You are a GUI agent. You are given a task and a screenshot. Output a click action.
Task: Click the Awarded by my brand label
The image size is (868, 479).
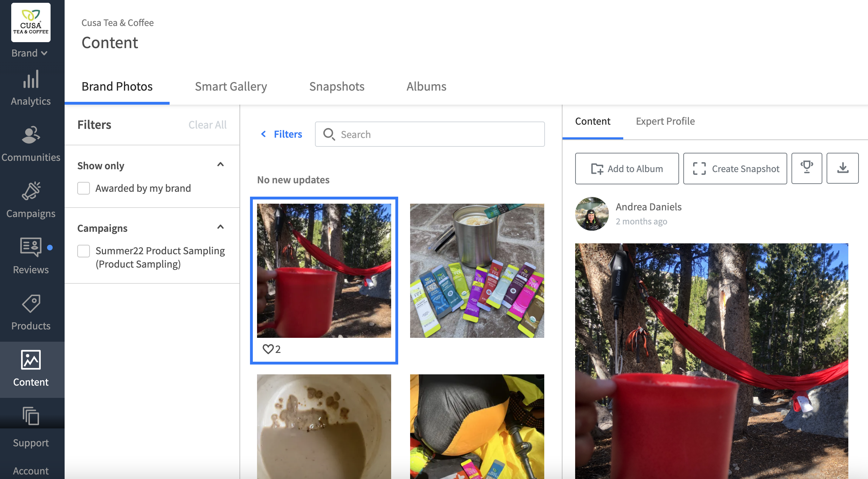(143, 188)
